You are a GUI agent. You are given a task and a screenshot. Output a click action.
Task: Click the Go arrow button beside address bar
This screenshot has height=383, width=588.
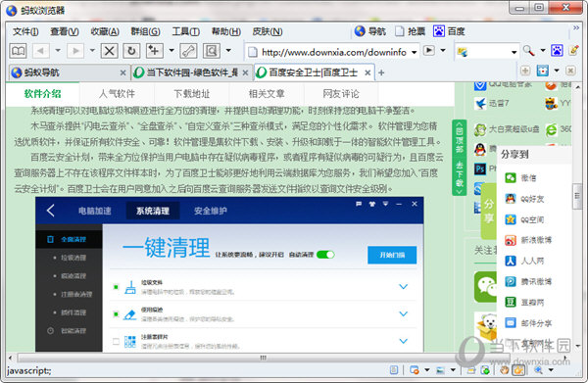pos(429,50)
